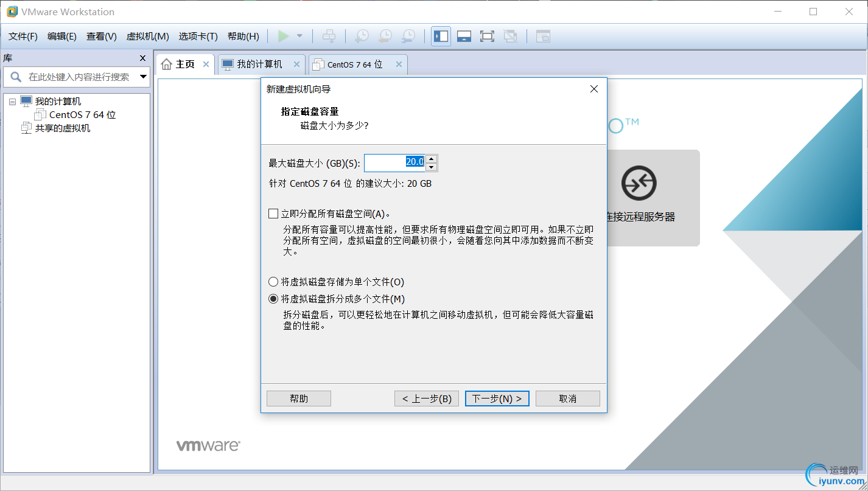Click the unity mode toolbar icon
This screenshot has height=491, width=868.
pyautogui.click(x=511, y=37)
